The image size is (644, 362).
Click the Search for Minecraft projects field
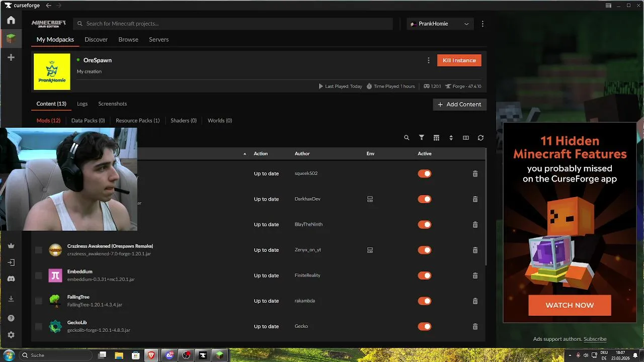pos(233,24)
